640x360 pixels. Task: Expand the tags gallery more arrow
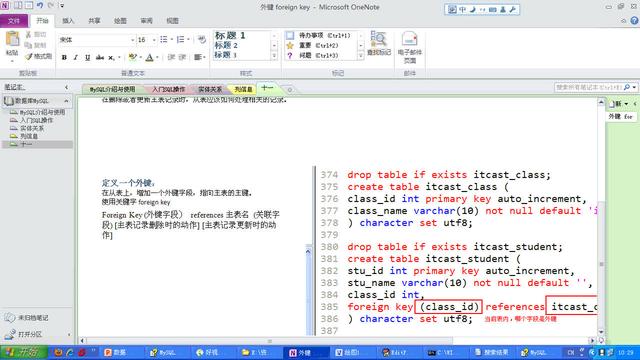pyautogui.click(x=360, y=56)
